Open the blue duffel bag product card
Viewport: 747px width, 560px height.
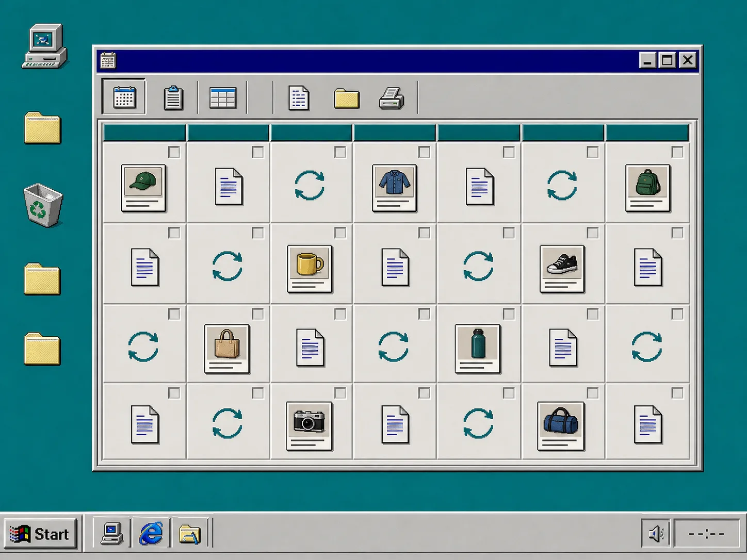pos(561,426)
